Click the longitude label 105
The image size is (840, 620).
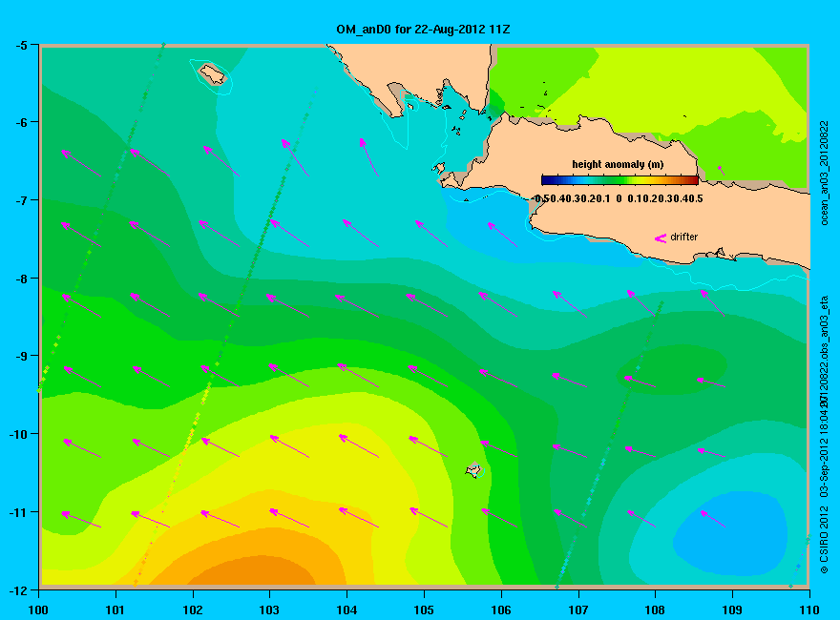click(x=424, y=610)
